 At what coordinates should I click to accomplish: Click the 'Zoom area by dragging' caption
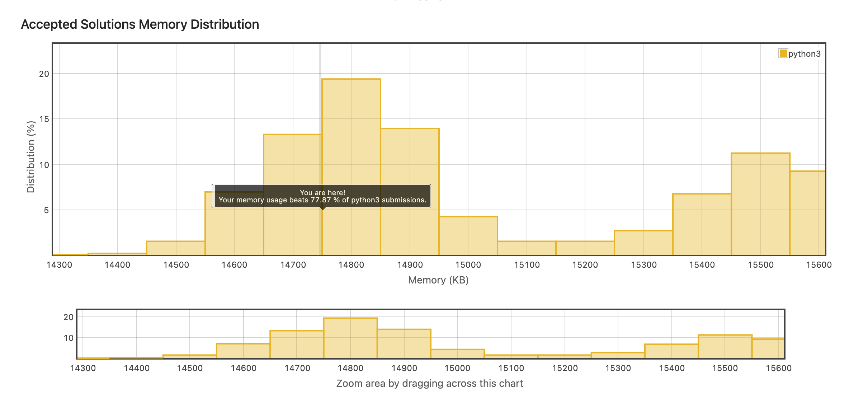429,383
